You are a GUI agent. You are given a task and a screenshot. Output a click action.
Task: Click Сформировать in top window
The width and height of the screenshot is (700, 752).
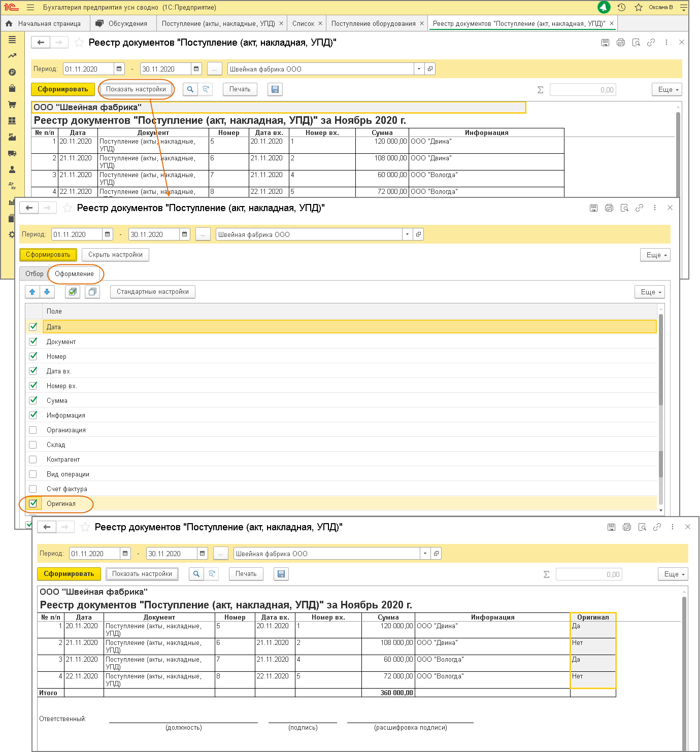point(63,89)
